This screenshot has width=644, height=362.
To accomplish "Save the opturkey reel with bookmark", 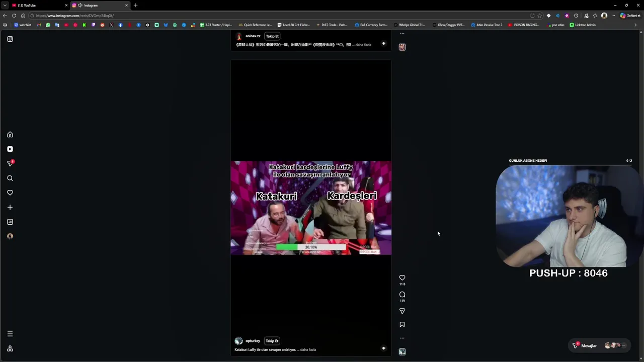I will 402,325.
